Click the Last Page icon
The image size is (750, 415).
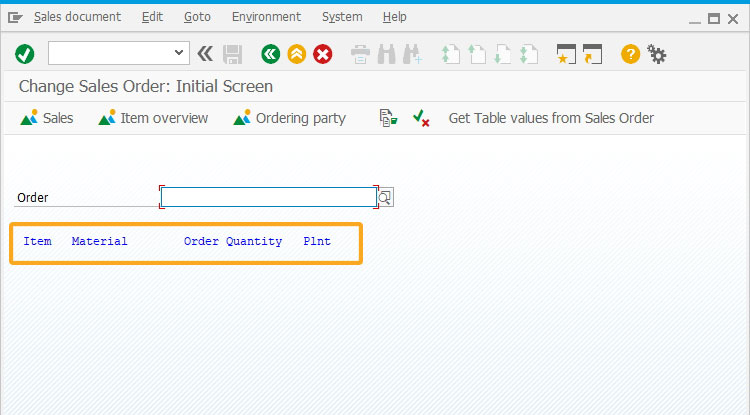pyautogui.click(x=529, y=55)
